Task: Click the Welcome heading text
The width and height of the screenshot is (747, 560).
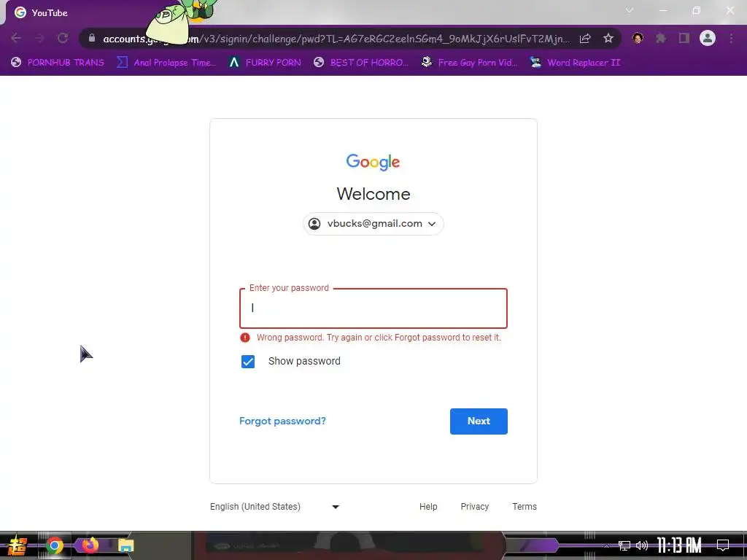Action: tap(373, 194)
